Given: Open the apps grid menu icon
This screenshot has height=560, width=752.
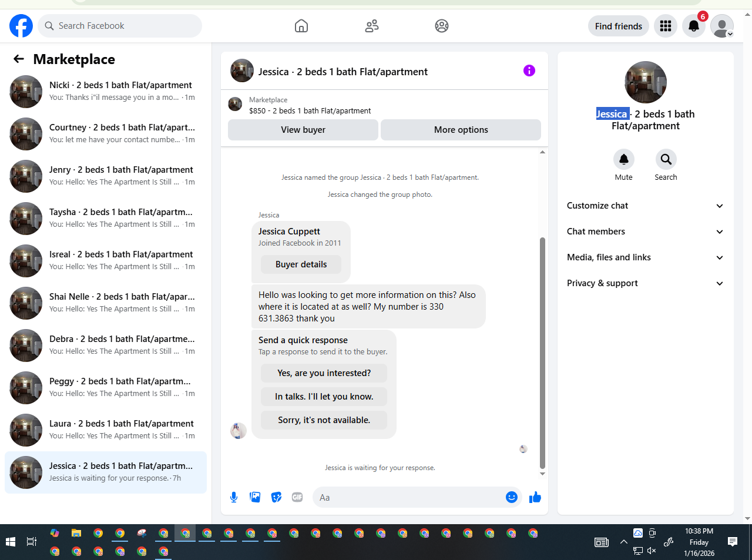Looking at the screenshot, I should [666, 26].
